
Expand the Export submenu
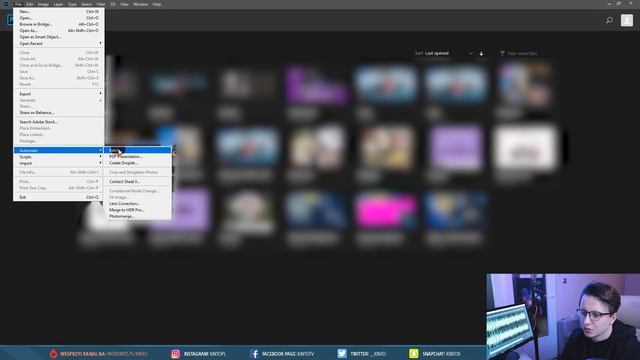[59, 94]
